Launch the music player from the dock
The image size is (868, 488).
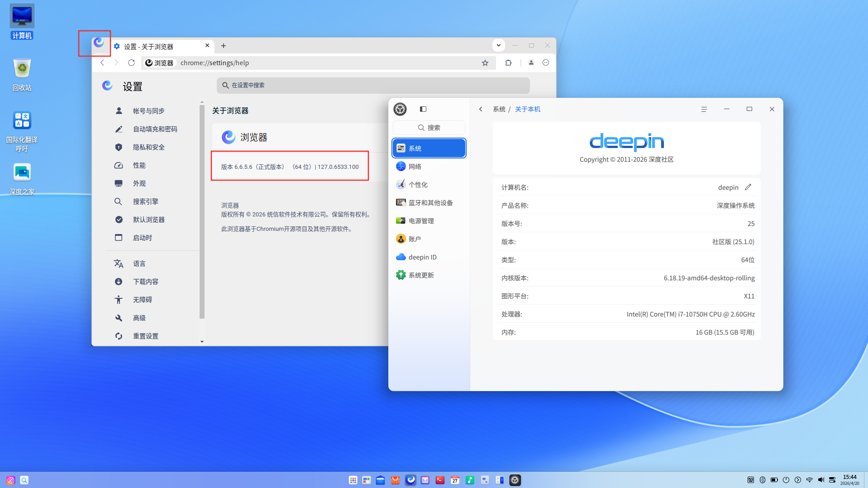coord(470,480)
